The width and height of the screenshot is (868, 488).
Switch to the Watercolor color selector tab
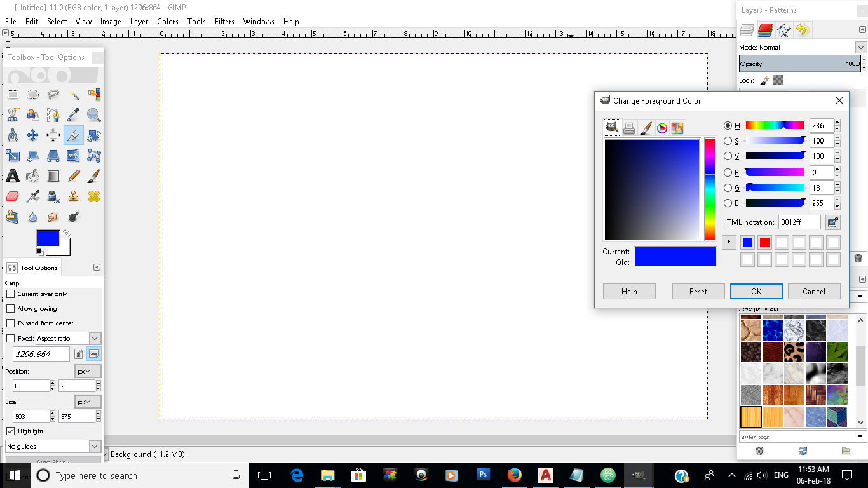(x=646, y=128)
